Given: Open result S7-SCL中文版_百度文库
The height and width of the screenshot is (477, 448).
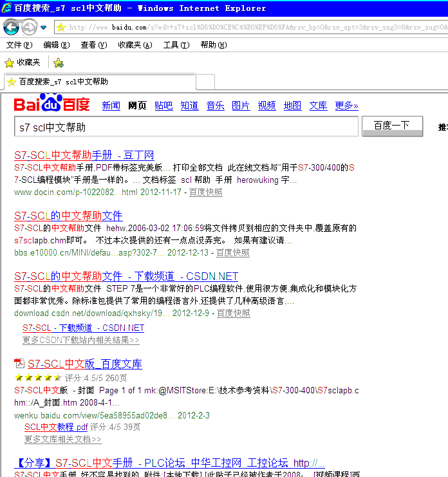Looking at the screenshot, I should [85, 364].
